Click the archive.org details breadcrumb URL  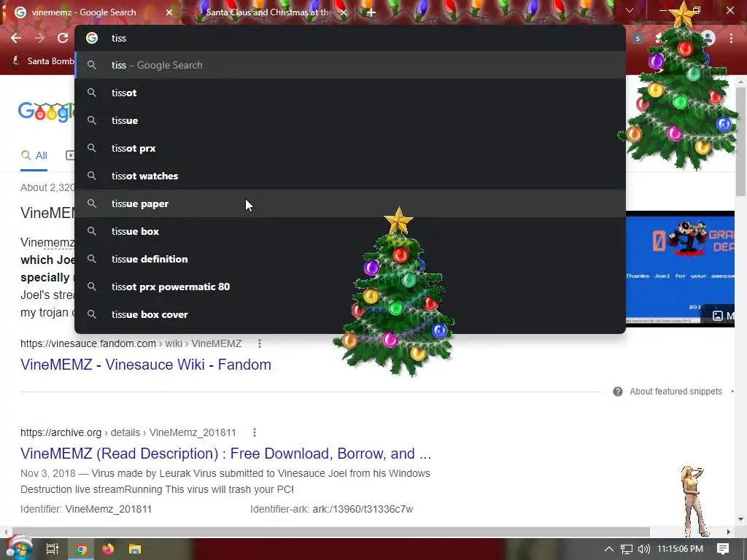(x=128, y=432)
